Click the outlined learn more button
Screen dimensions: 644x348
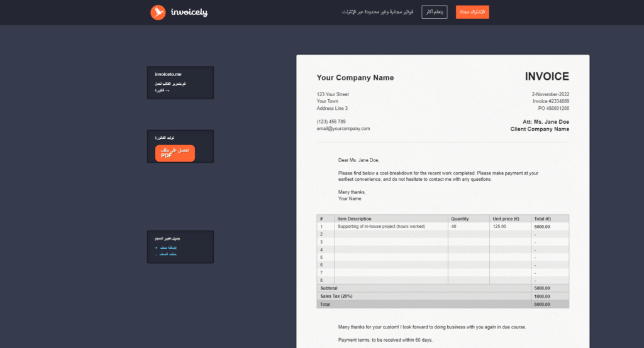click(434, 12)
